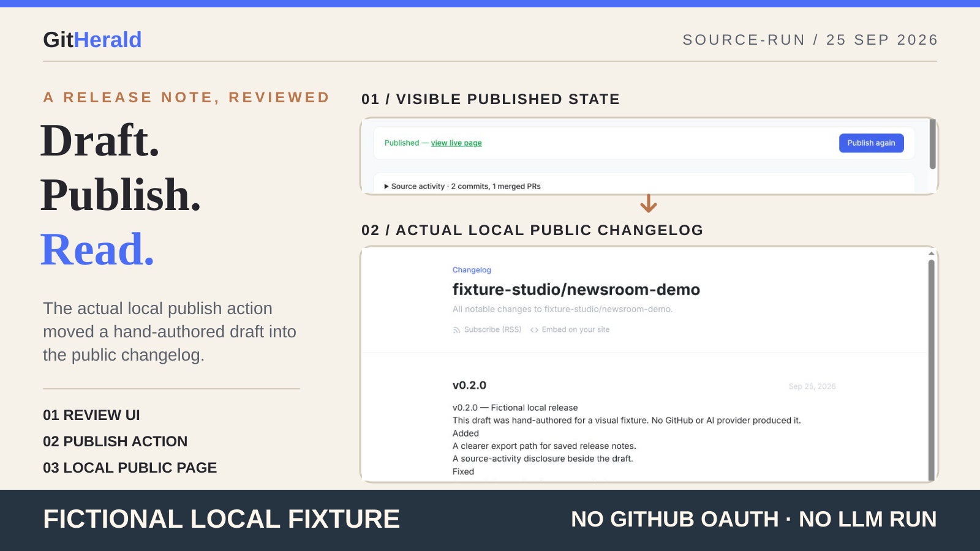Click "A source-activity disclosure beside the draft"
The height and width of the screenshot is (551, 980).
coord(543,459)
